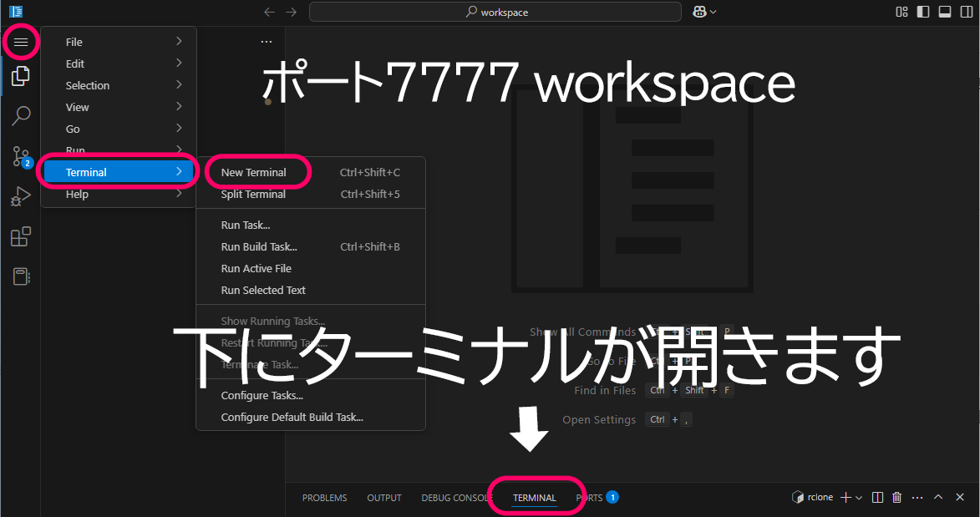980x517 pixels.
Task: Select Run Task... menu entry
Action: pyautogui.click(x=311, y=225)
